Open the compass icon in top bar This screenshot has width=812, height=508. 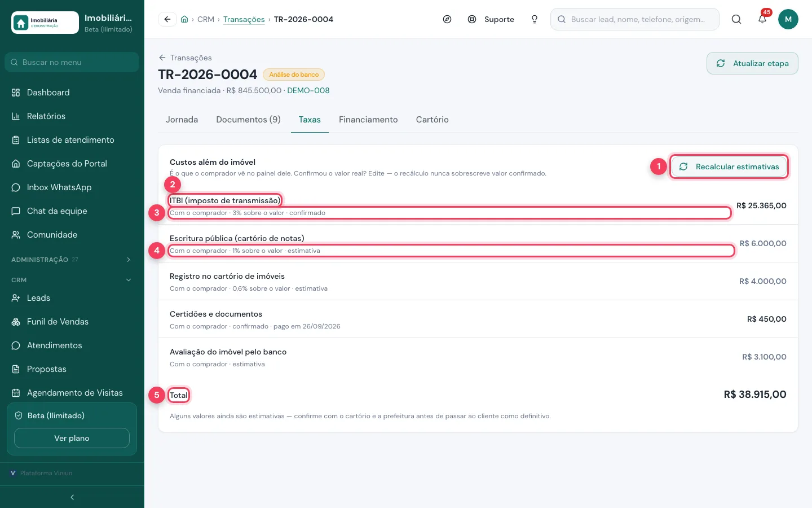[447, 19]
